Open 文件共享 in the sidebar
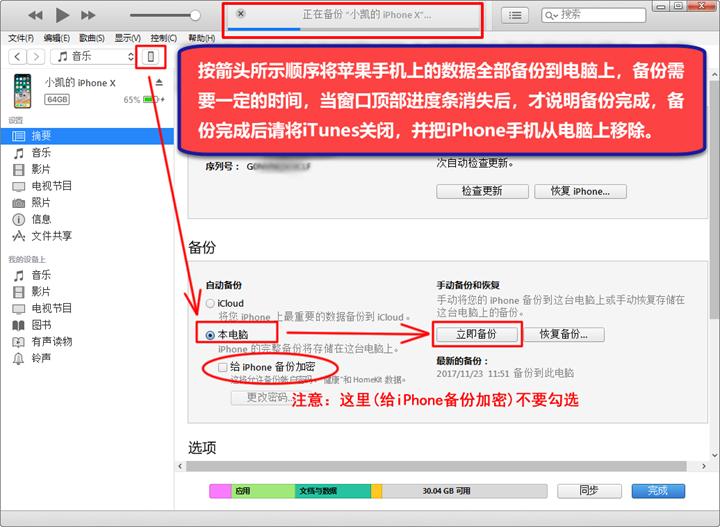 pos(87,236)
